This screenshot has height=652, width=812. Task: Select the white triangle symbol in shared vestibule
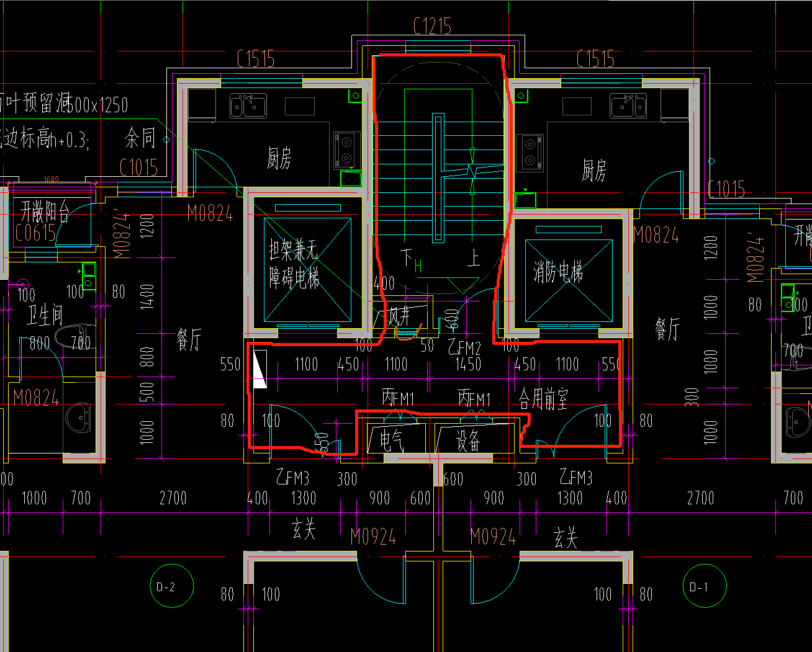259,370
